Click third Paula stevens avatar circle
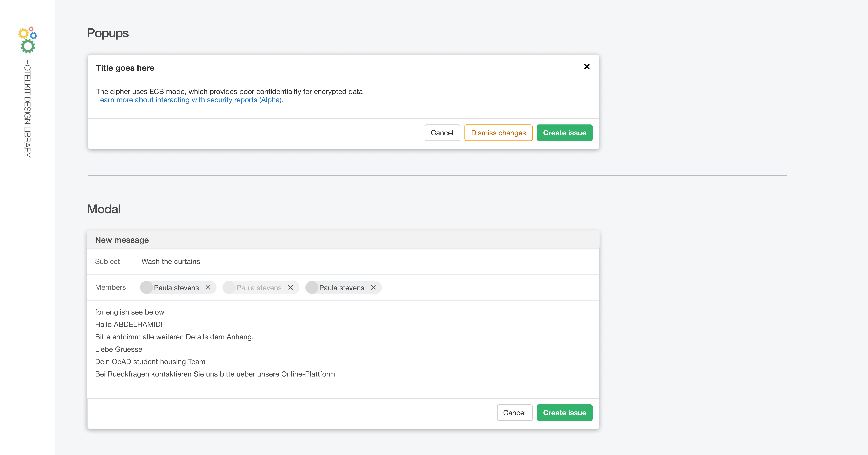Image resolution: width=868 pixels, height=455 pixels. [x=312, y=287]
